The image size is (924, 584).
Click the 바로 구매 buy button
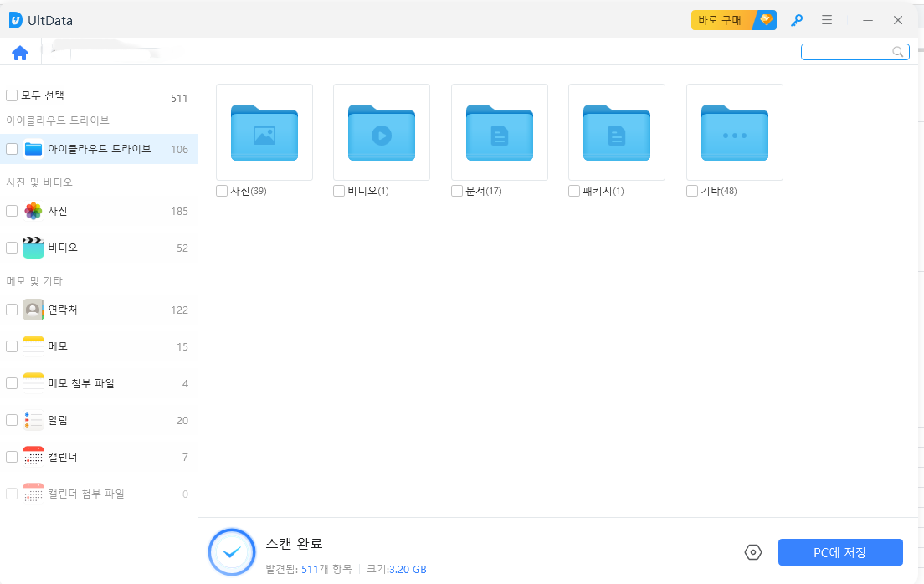click(x=734, y=20)
